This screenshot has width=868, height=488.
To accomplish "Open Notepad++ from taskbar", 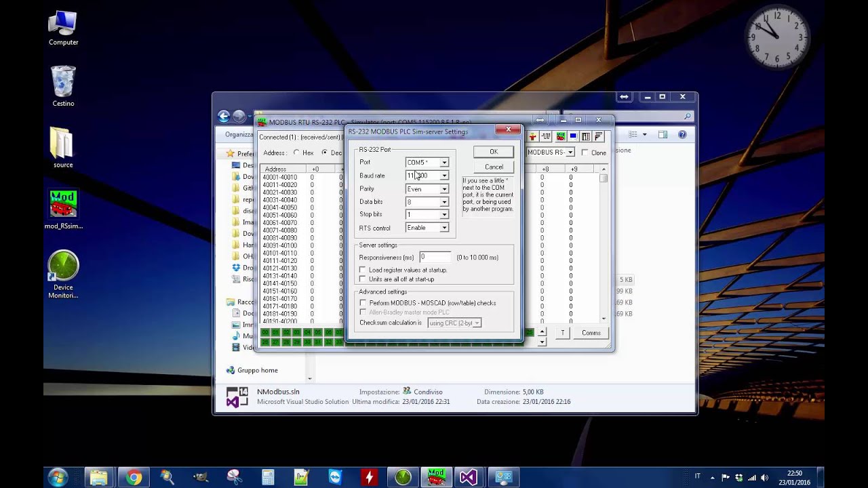I will tap(302, 477).
